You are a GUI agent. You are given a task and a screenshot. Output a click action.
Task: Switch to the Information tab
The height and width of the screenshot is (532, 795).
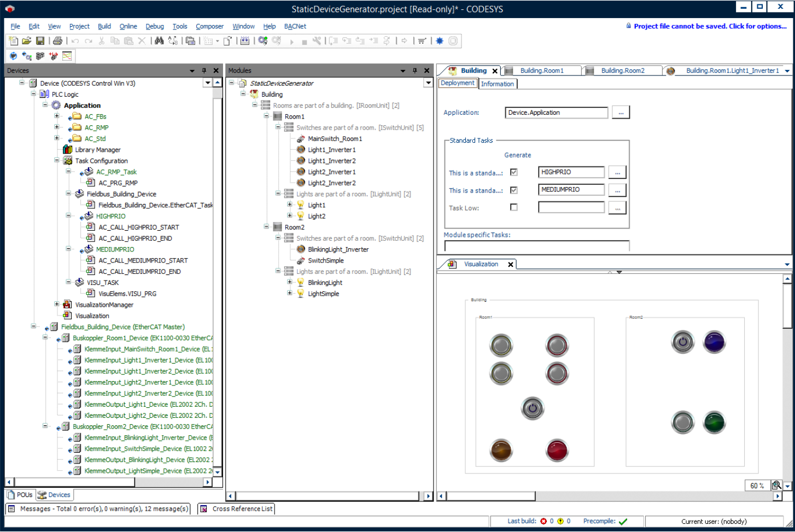(497, 83)
